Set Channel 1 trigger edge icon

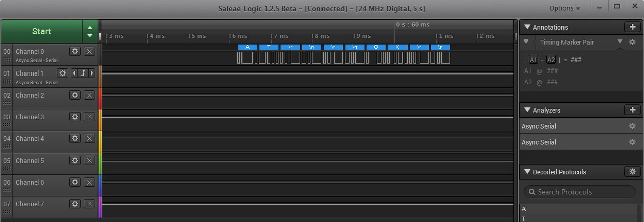83,73
